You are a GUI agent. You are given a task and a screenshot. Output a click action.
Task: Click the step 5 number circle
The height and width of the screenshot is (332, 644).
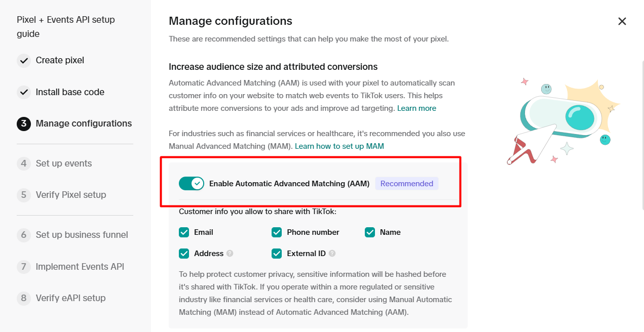pyautogui.click(x=24, y=195)
